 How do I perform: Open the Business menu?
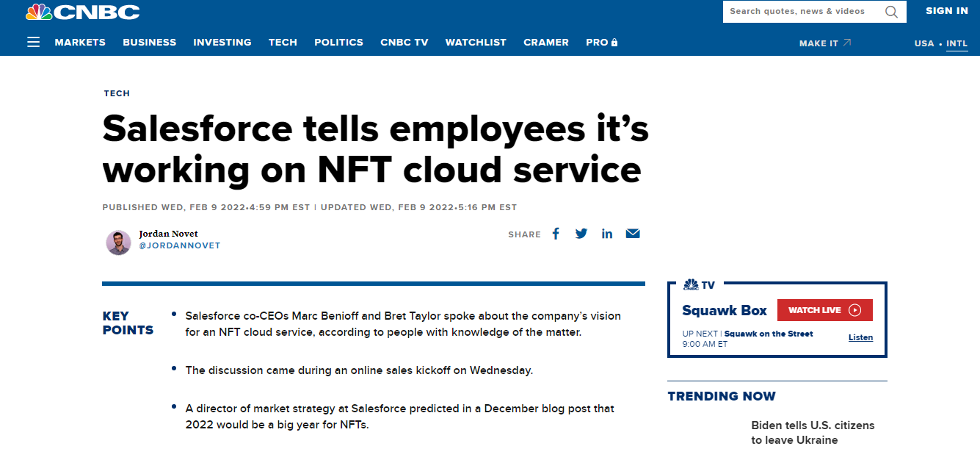tap(150, 43)
